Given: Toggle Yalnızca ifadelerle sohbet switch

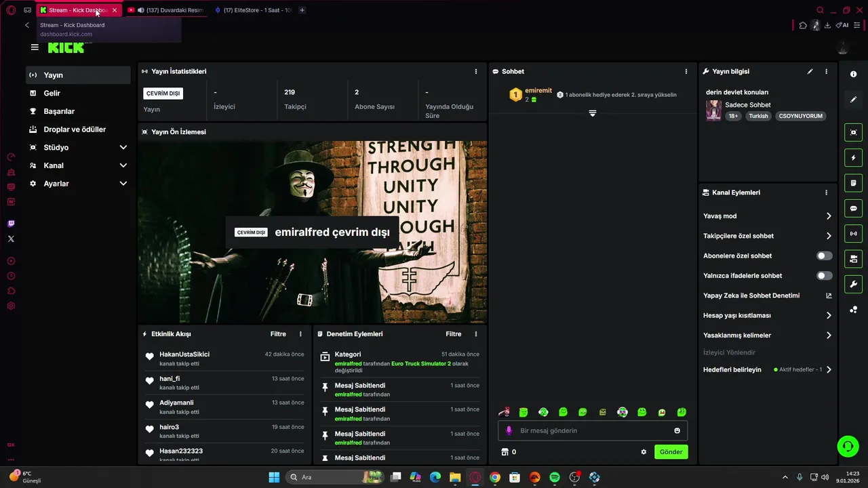Looking at the screenshot, I should 825,276.
